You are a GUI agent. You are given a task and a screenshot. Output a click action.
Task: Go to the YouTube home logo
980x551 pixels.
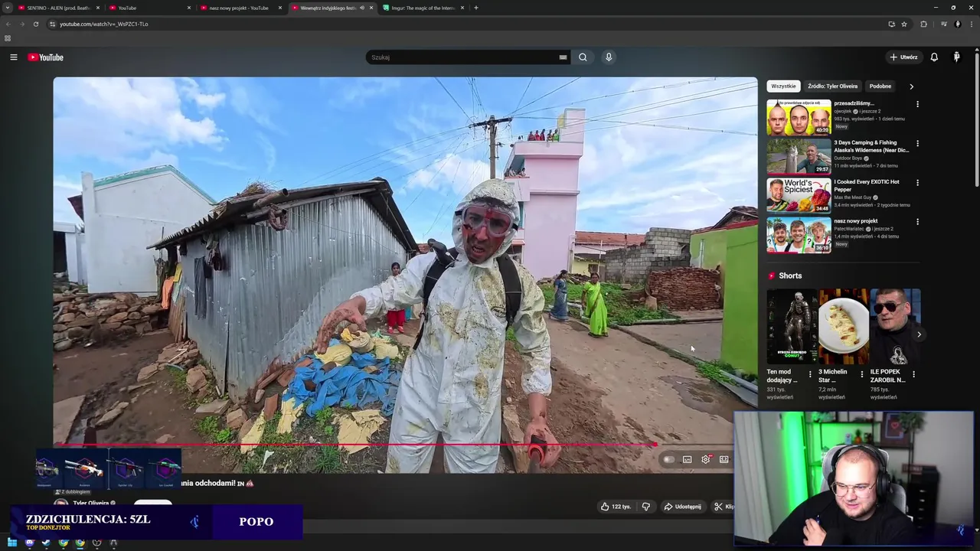pyautogui.click(x=46, y=57)
